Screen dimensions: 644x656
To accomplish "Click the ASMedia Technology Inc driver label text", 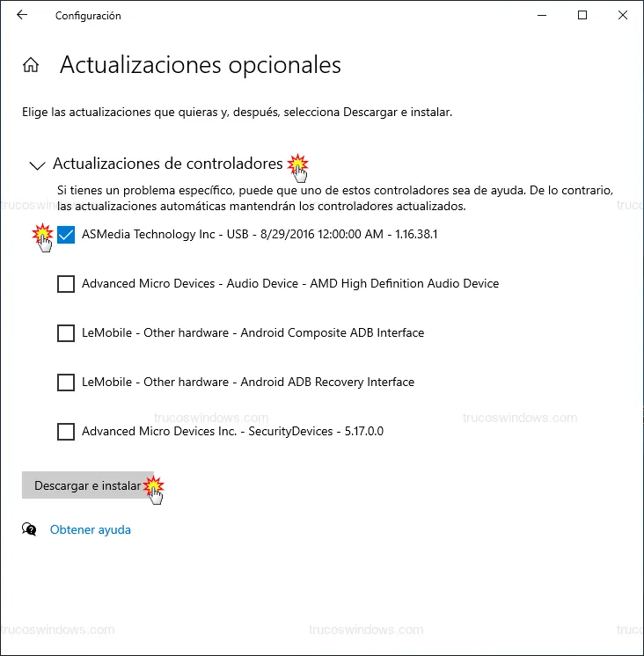I will point(260,235).
